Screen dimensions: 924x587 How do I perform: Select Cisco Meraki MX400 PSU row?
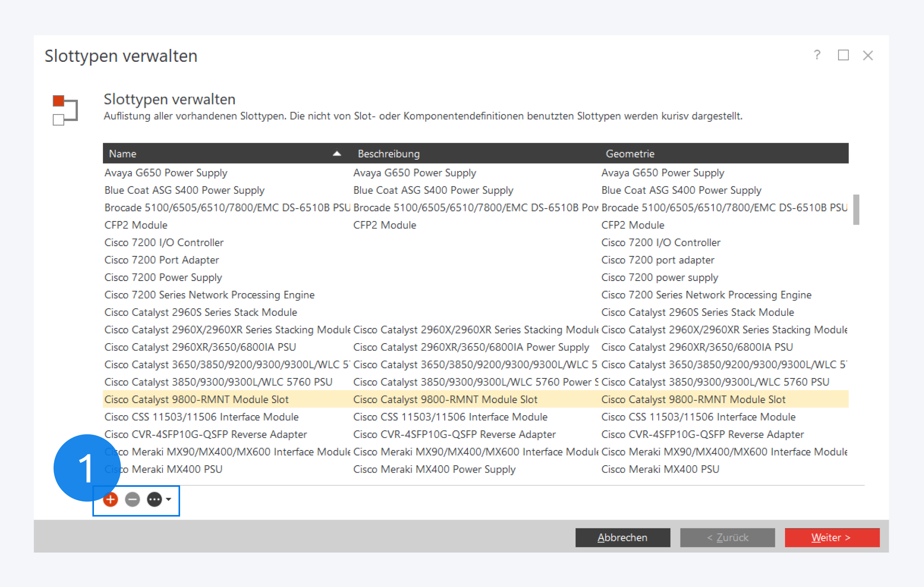[x=176, y=469]
